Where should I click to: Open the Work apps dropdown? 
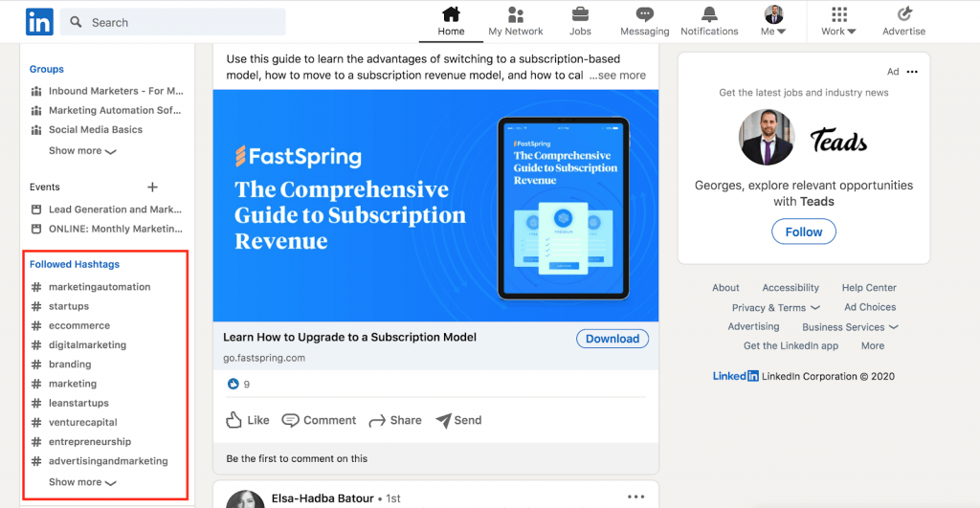(x=838, y=22)
